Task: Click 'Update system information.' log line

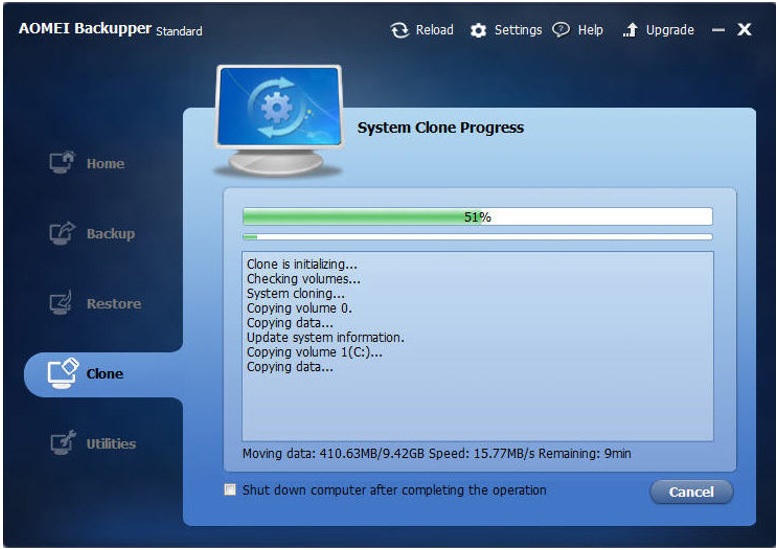Action: pyautogui.click(x=325, y=338)
